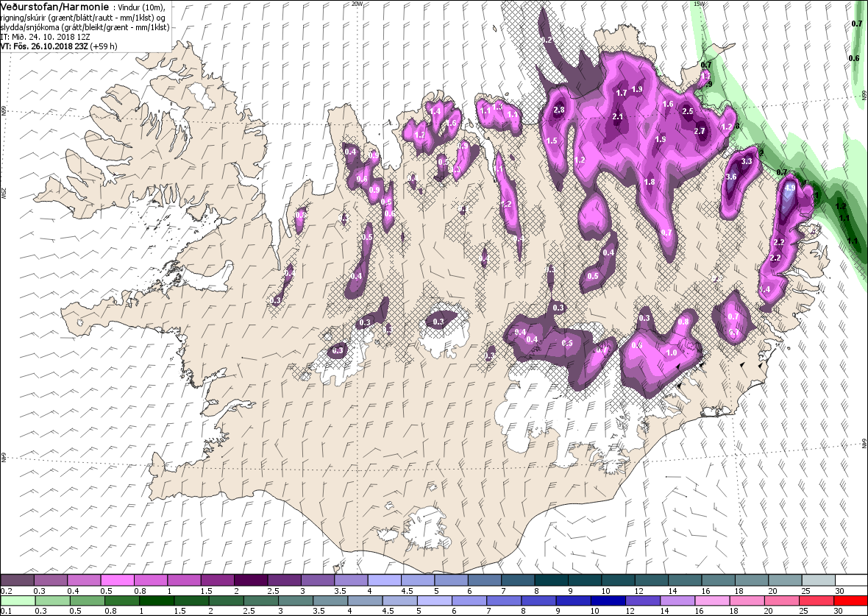Image resolution: width=868 pixels, height=616 pixels.
Task: Select top-row lavender swatch between 4 and 4.5
Action: (x=385, y=580)
